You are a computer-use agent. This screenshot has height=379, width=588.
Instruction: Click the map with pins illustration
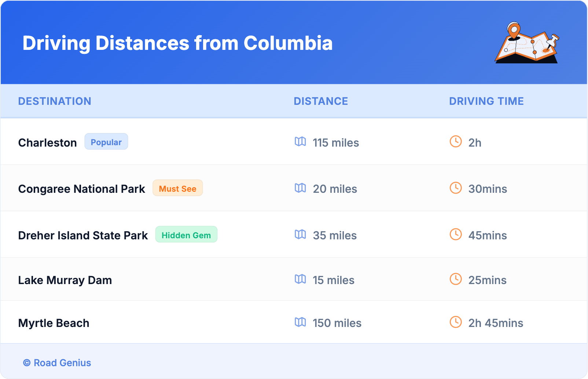click(527, 43)
